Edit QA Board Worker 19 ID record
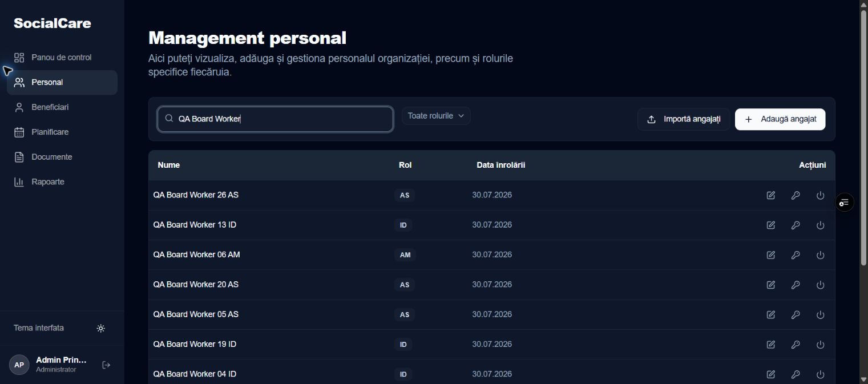The height and width of the screenshot is (384, 868). (x=771, y=345)
